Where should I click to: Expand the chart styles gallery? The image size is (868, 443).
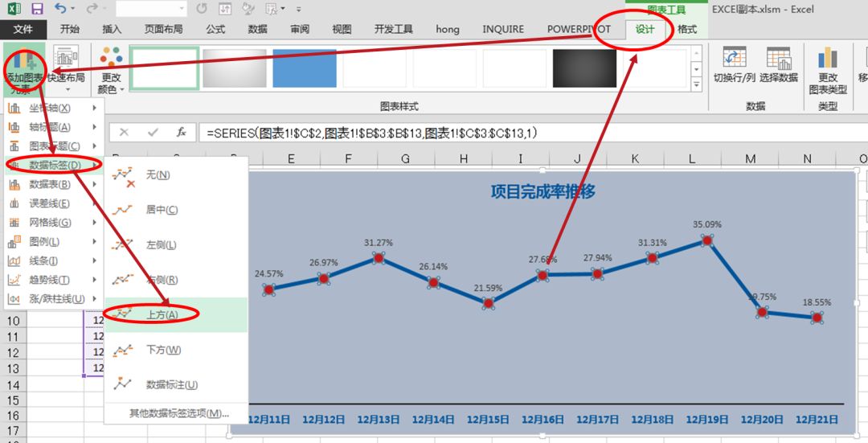click(696, 84)
